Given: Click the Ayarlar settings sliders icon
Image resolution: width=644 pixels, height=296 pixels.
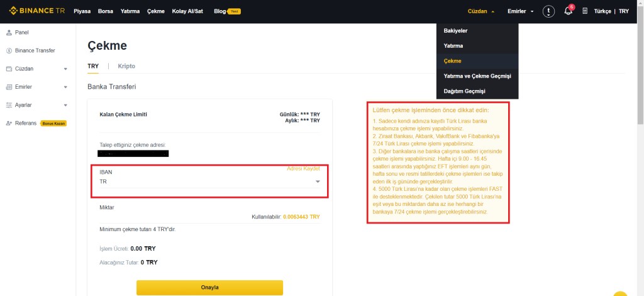Looking at the screenshot, I should (9, 105).
